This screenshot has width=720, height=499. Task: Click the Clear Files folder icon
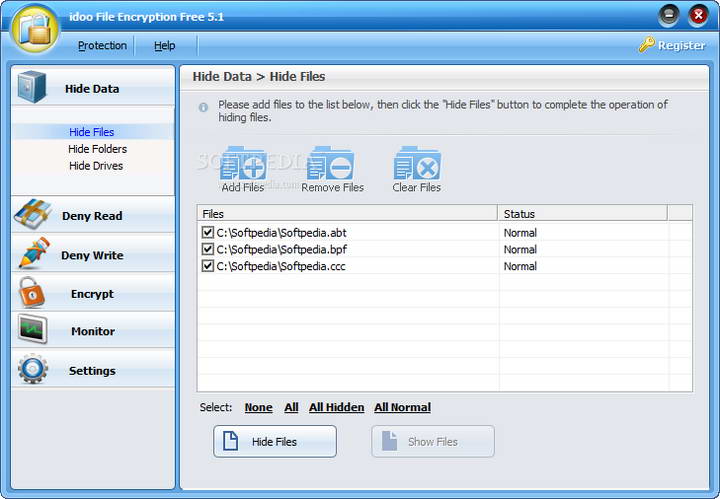click(x=417, y=163)
